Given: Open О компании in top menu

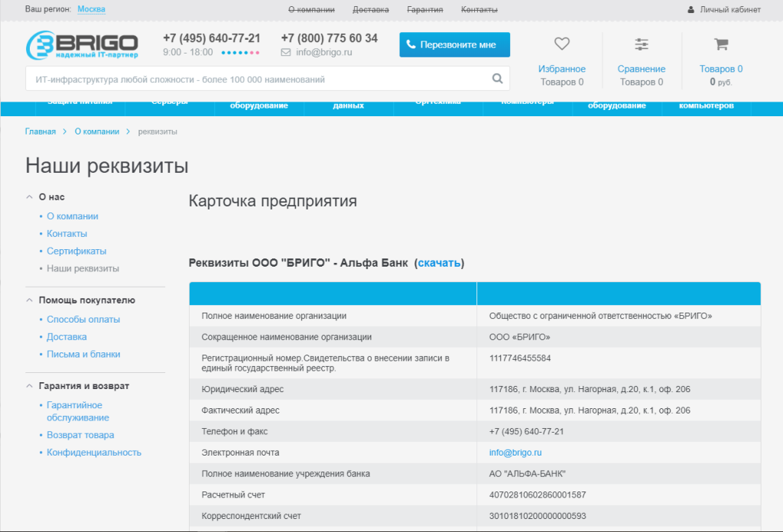Looking at the screenshot, I should pyautogui.click(x=312, y=9).
